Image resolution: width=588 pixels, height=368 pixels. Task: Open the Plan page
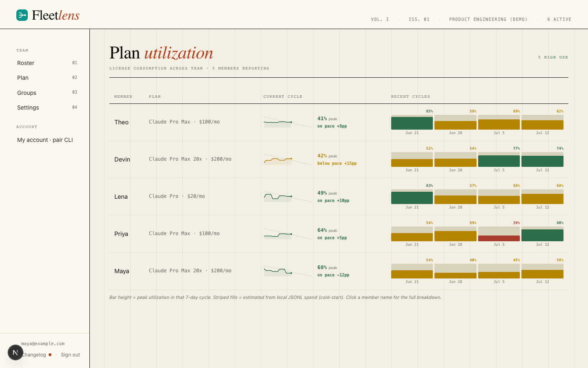[47, 78]
